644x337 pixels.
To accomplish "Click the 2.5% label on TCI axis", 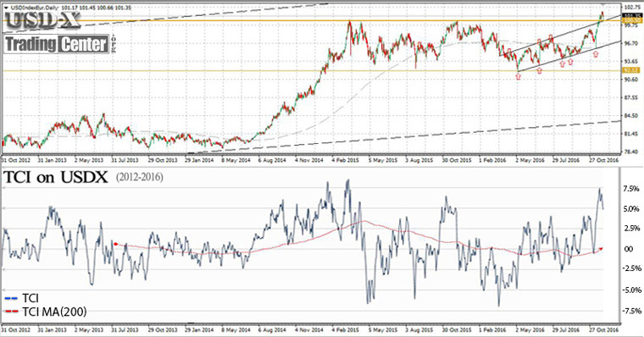I will click(x=631, y=229).
